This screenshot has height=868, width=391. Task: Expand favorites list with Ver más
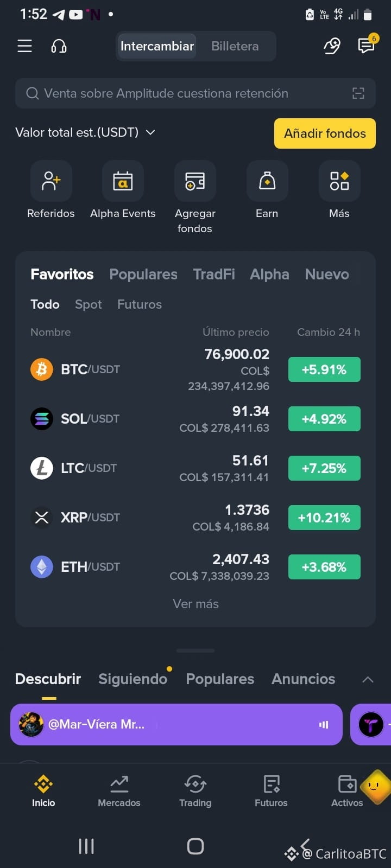pyautogui.click(x=195, y=604)
